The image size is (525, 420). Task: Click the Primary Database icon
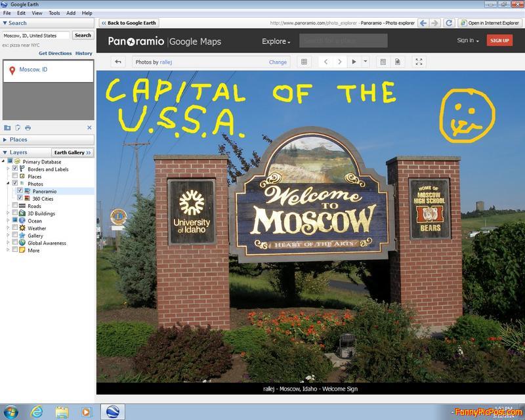(x=17, y=162)
